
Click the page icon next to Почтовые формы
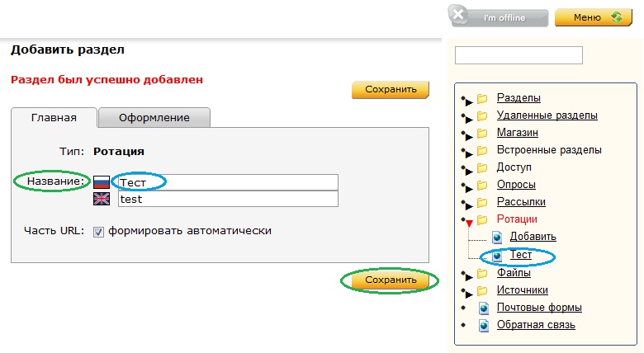coord(484,308)
